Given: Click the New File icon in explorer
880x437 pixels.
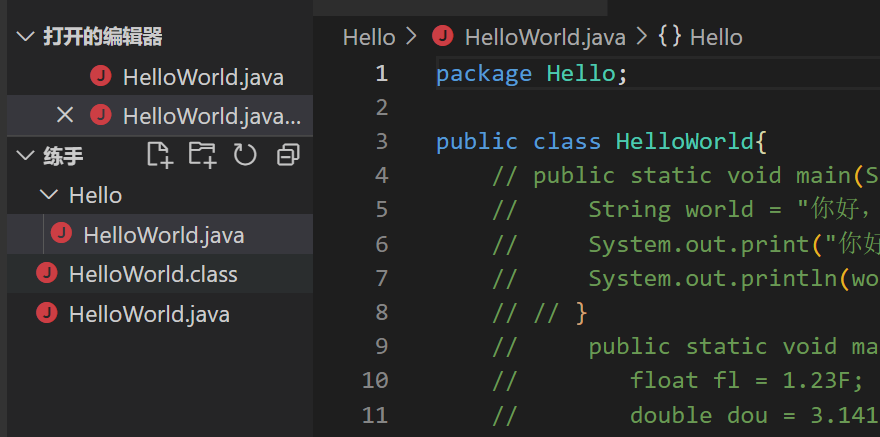Looking at the screenshot, I should pyautogui.click(x=159, y=154).
